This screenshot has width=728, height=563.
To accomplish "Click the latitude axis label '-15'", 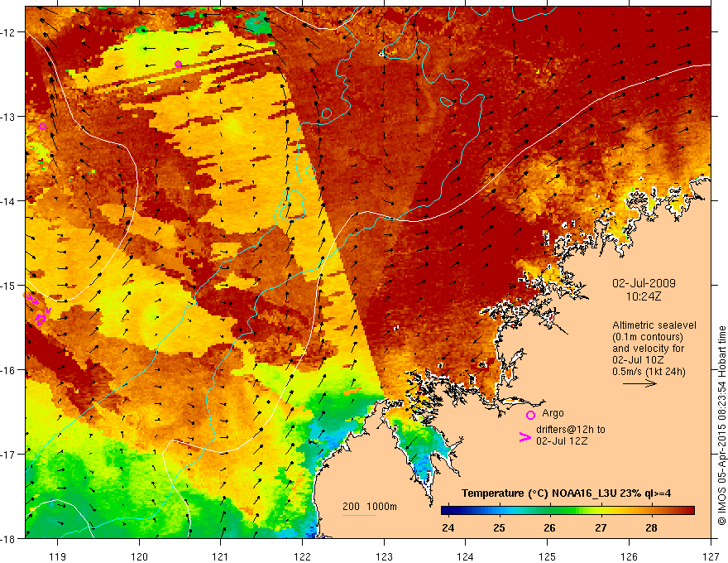I will (8, 285).
